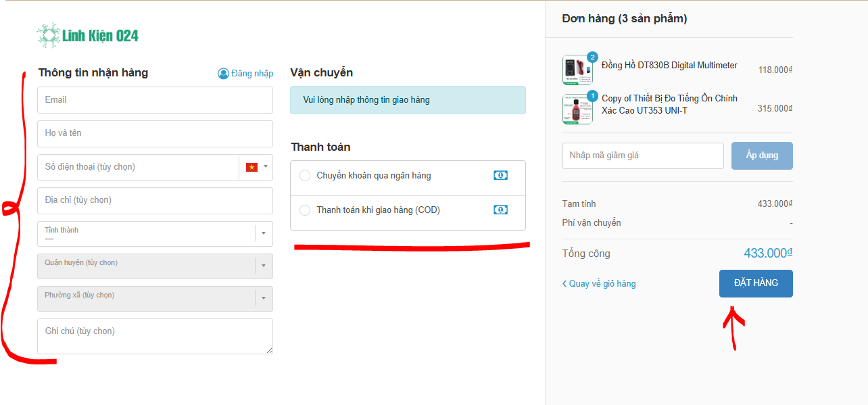Expand the Tỉnh thành province dropdown
The image size is (868, 405).
264,234
